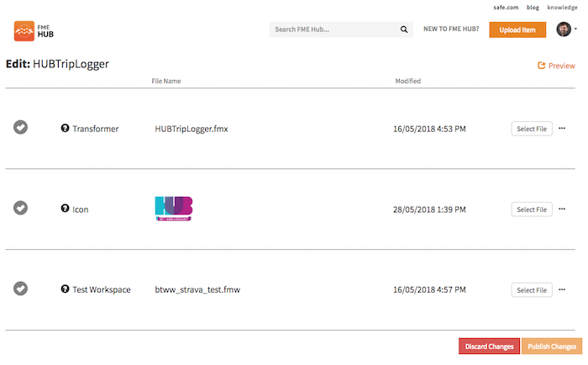Screen dimensions: 588x365
Task: Open the blog link
Action: coord(533,7)
